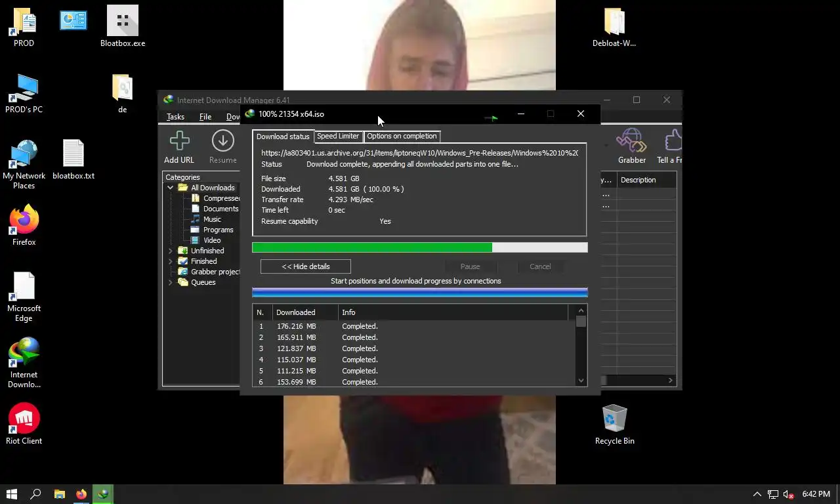Click the green download progress bar
Image resolution: width=840 pixels, height=504 pixels.
coord(420,247)
